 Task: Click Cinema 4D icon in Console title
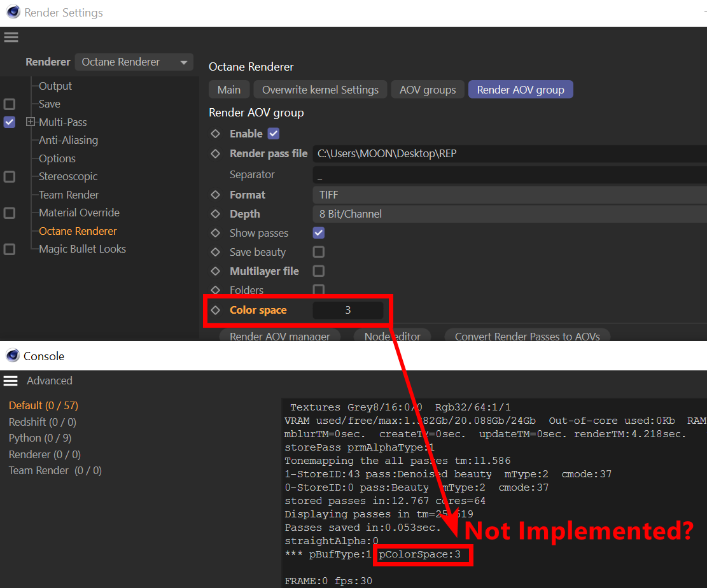(13, 356)
